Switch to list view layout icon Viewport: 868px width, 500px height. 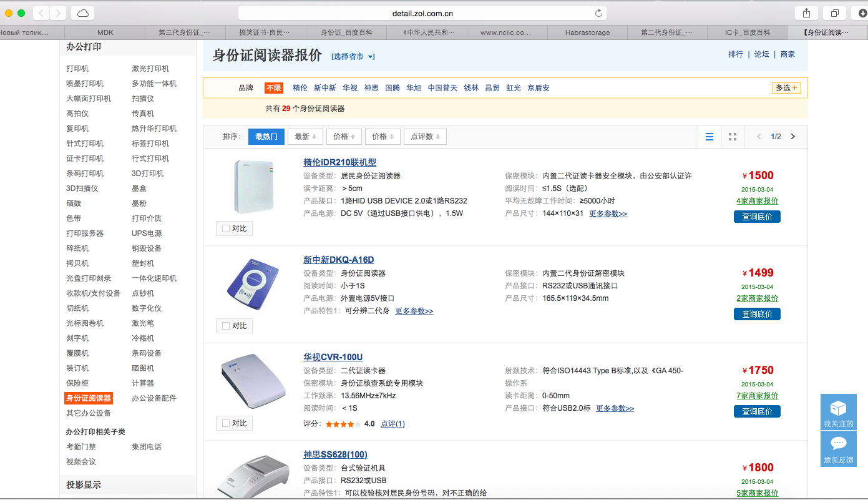click(710, 137)
